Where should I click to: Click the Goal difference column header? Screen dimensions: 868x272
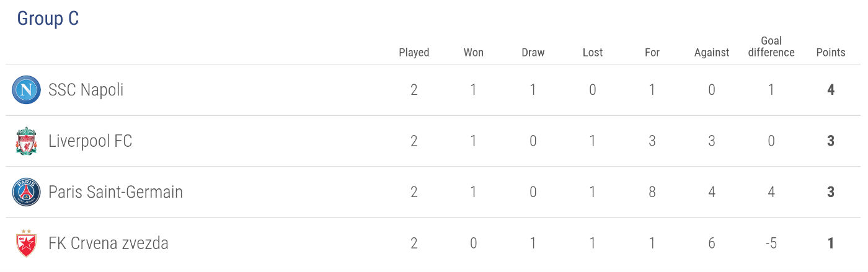point(771,46)
